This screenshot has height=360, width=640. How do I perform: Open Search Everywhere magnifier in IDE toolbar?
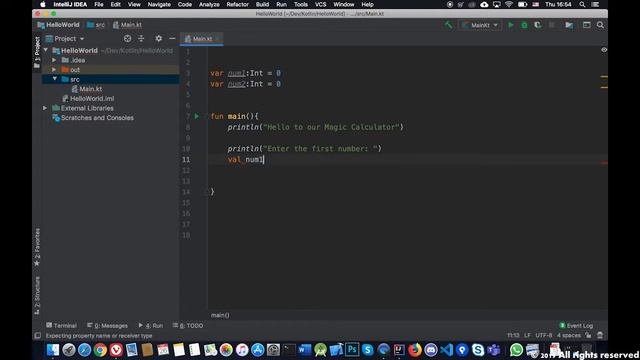(600, 25)
